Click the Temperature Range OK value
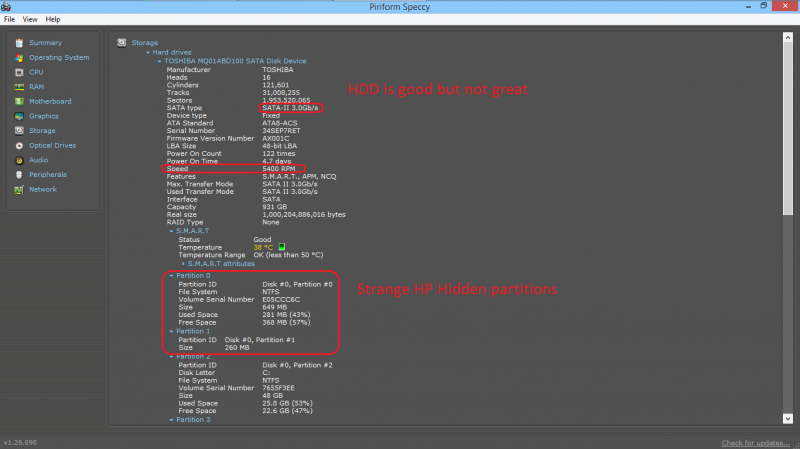800x449 pixels. [288, 255]
